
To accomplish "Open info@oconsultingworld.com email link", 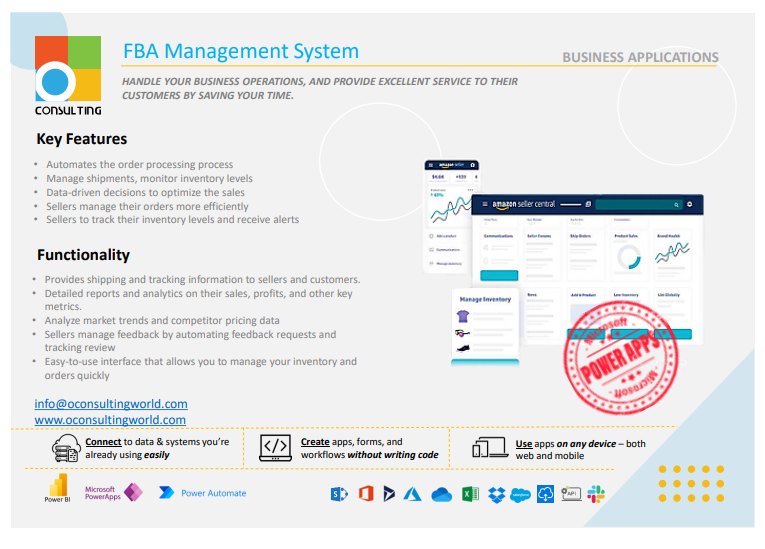I will tap(111, 404).
